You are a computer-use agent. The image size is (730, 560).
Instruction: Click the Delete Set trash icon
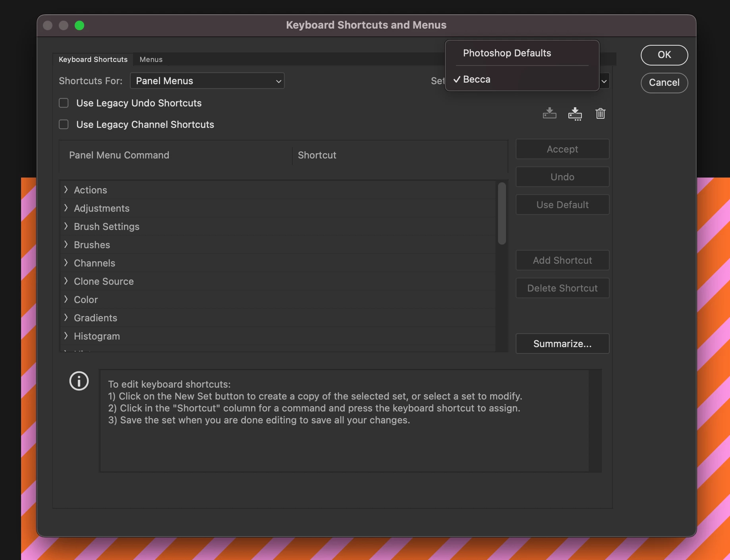[601, 114]
